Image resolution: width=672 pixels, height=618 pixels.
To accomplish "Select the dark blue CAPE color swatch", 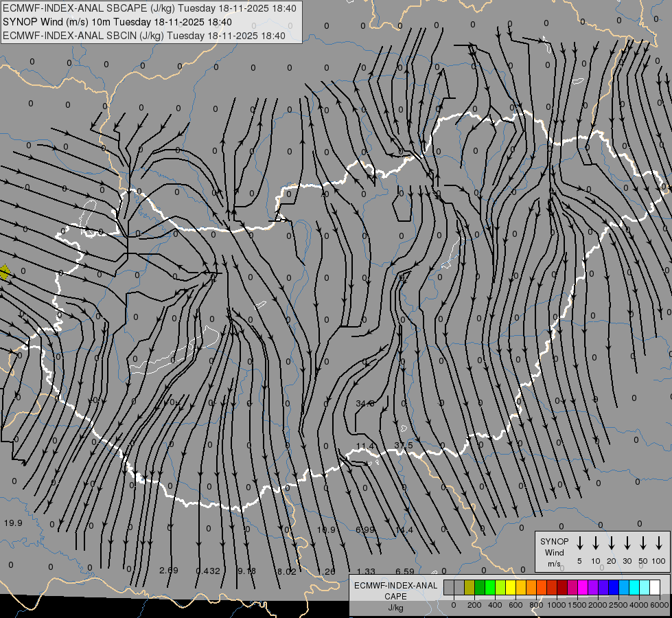I will click(614, 588).
